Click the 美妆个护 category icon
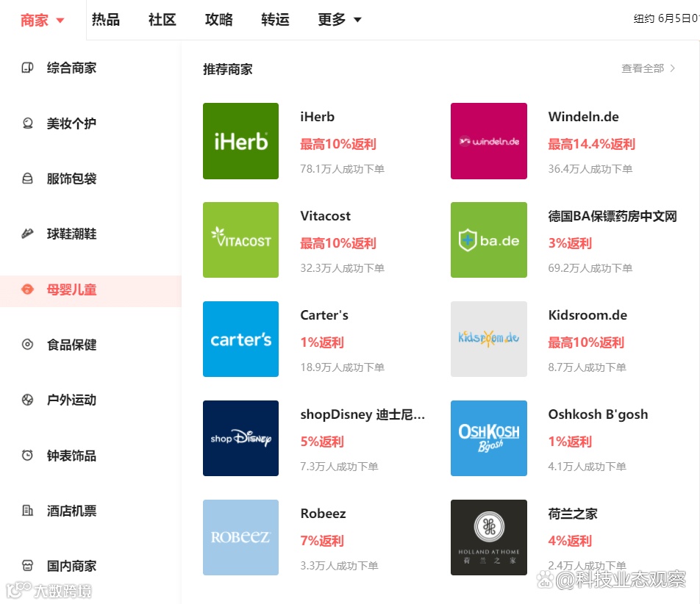 (x=28, y=123)
